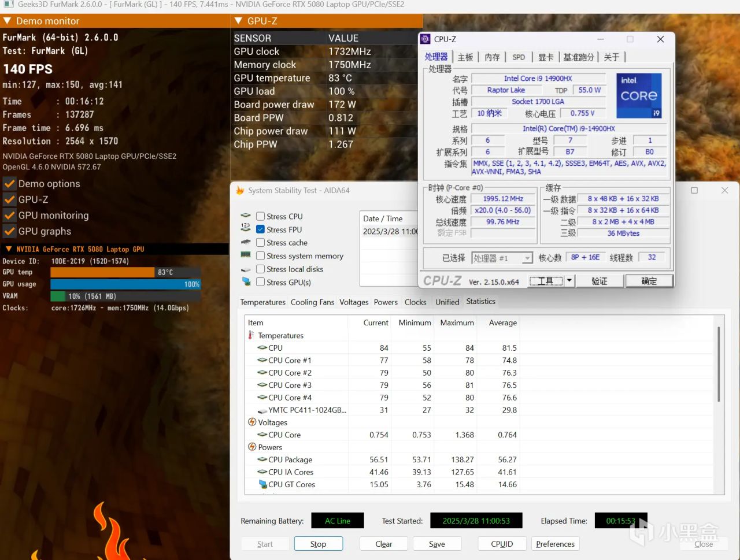Screen dimensions: 740x560
Task: Click the GPU usage bar in FurMark
Action: coord(125,284)
